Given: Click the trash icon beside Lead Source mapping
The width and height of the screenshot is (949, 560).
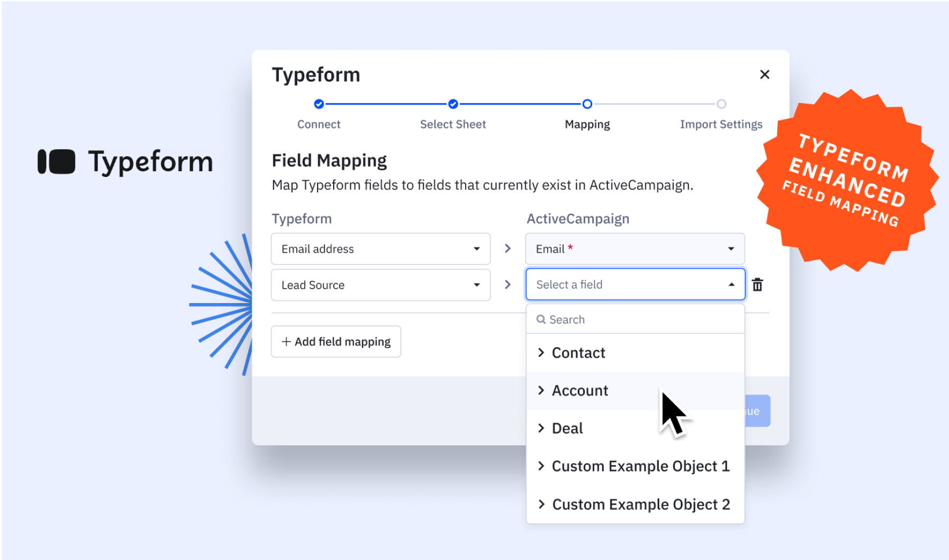Looking at the screenshot, I should [757, 285].
